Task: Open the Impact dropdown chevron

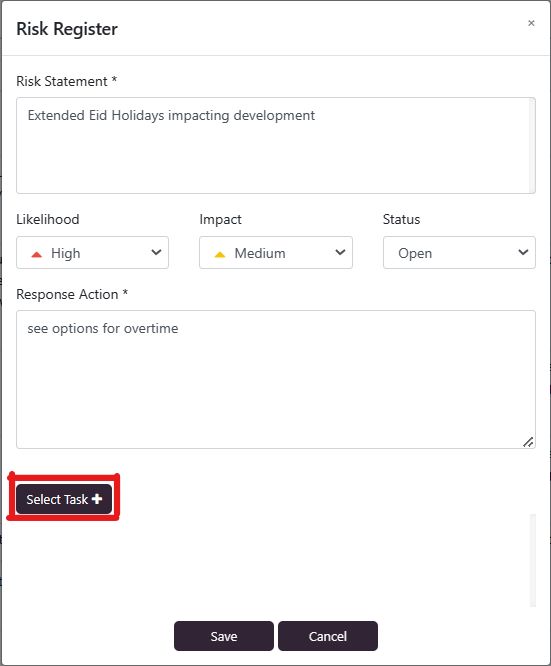Action: [x=340, y=252]
